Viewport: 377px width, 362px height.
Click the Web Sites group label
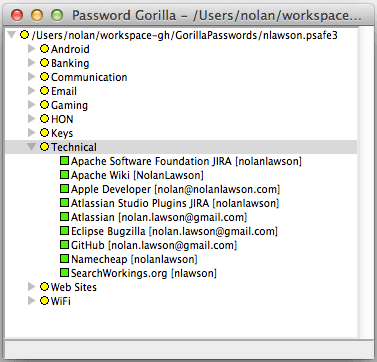pos(74,287)
